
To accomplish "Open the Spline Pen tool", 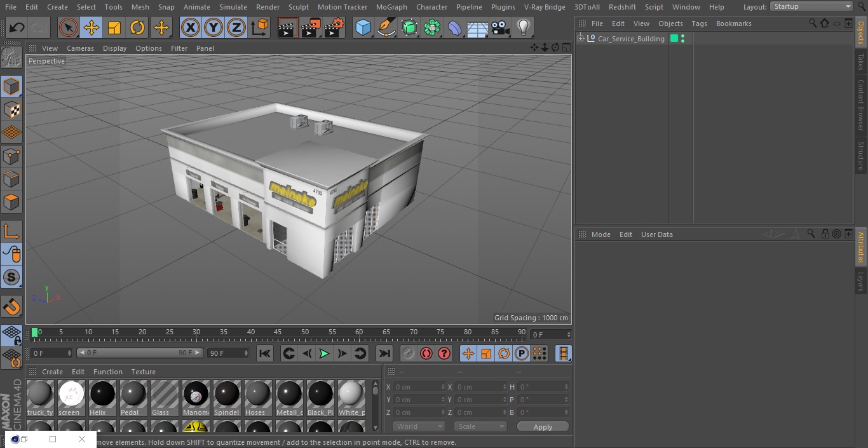I will point(386,28).
